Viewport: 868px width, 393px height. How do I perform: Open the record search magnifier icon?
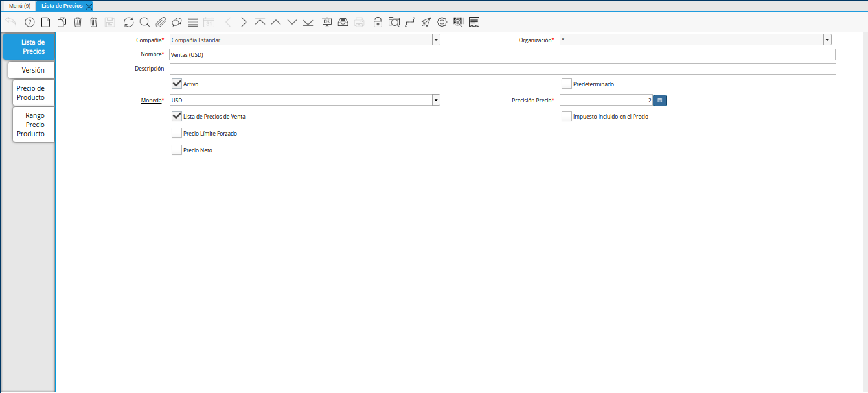tap(144, 22)
